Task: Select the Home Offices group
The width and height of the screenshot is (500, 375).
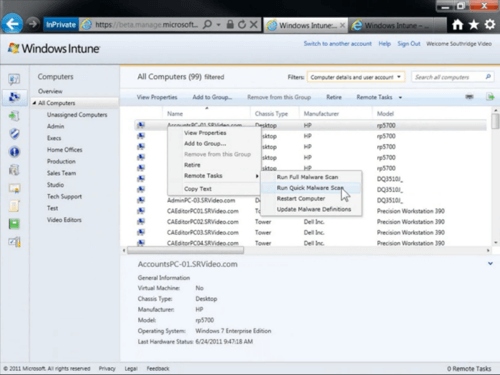Action: pyautogui.click(x=65, y=150)
